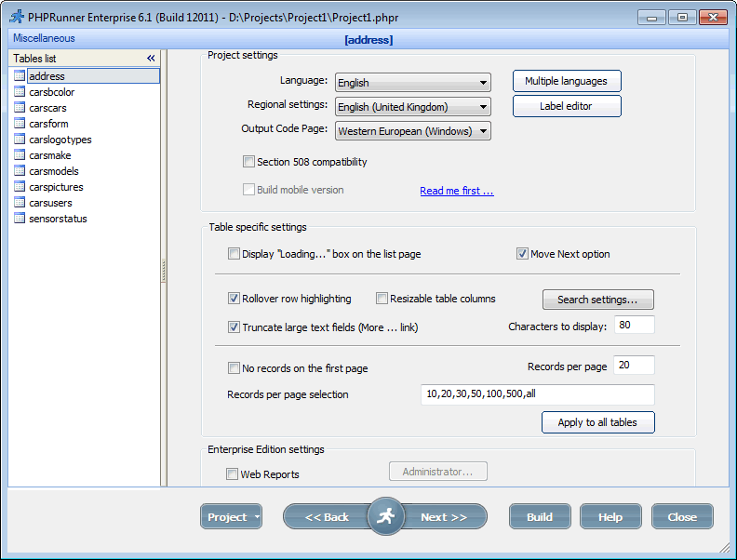
Task: Enable Display Loading box on list page
Action: [234, 254]
